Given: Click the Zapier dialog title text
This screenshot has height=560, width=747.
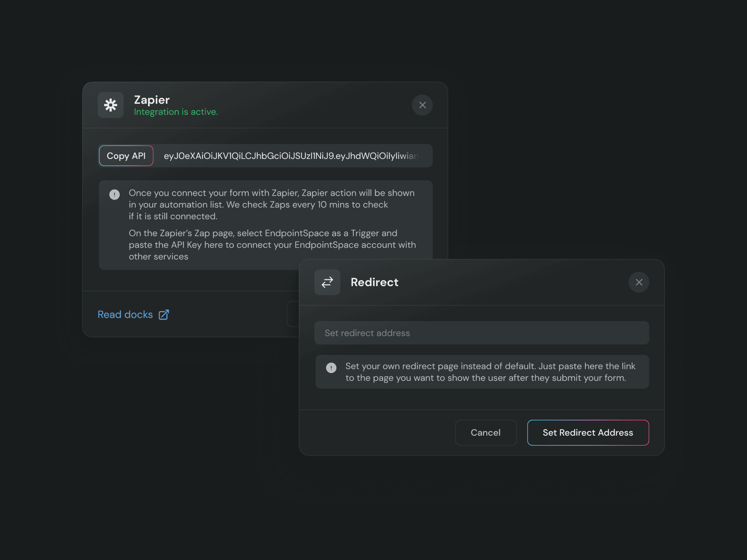Looking at the screenshot, I should pos(152,100).
